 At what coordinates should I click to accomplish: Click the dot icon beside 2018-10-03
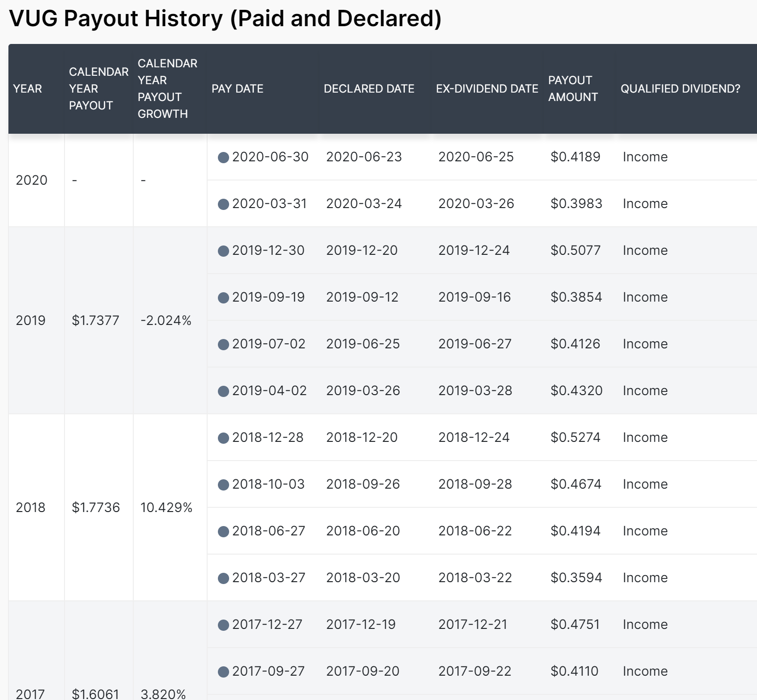pyautogui.click(x=223, y=485)
